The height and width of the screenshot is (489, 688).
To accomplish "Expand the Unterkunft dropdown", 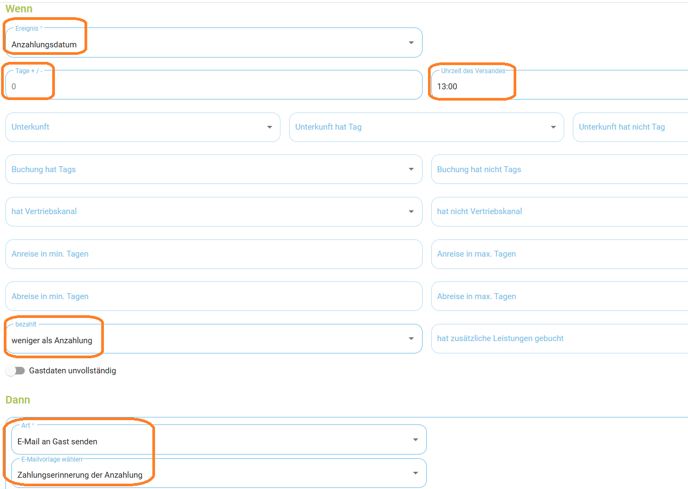I will pyautogui.click(x=143, y=127).
